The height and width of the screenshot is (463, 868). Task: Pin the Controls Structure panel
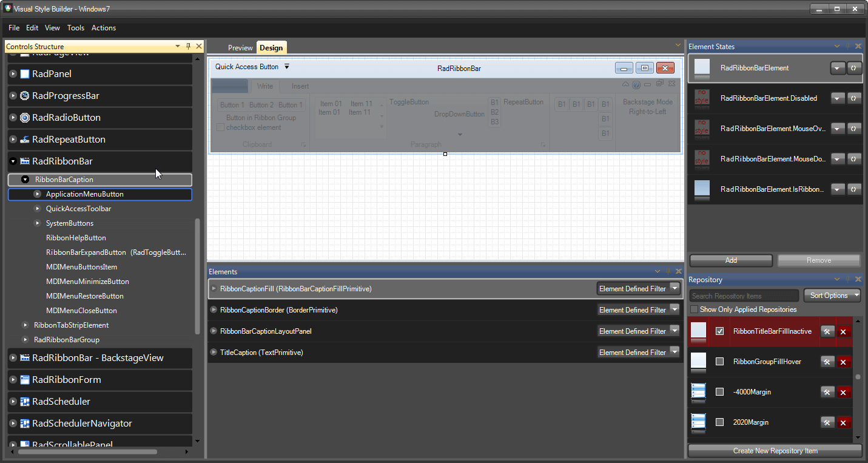[188, 46]
